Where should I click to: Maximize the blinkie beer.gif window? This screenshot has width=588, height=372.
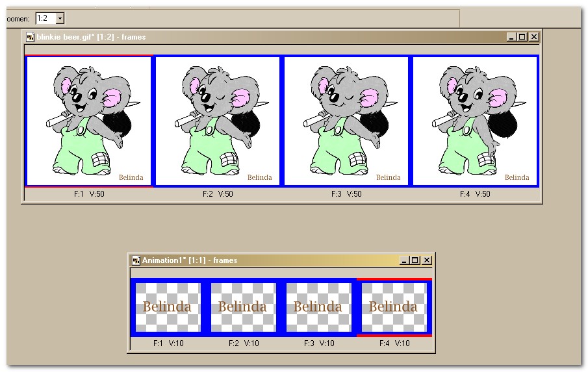pos(522,37)
